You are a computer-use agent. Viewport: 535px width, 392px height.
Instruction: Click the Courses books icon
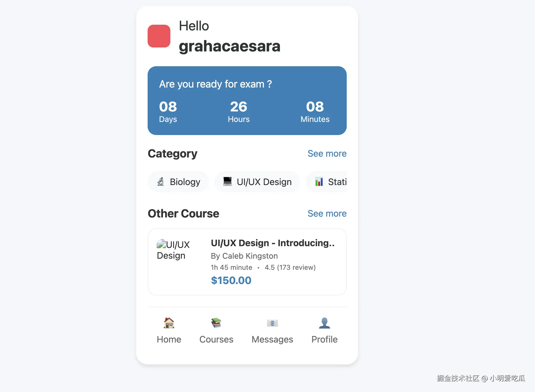coord(216,323)
